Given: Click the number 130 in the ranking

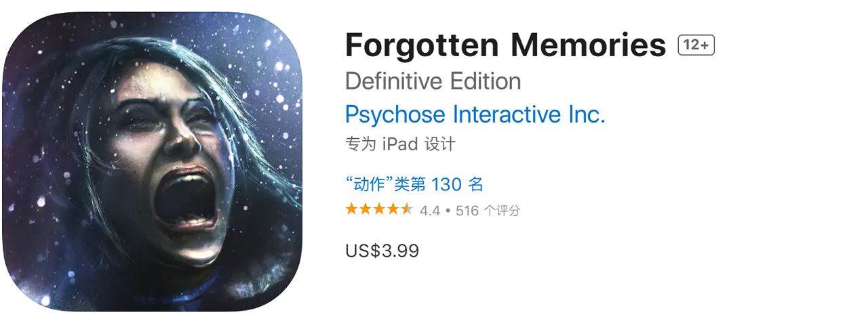Looking at the screenshot, I should tap(446, 184).
